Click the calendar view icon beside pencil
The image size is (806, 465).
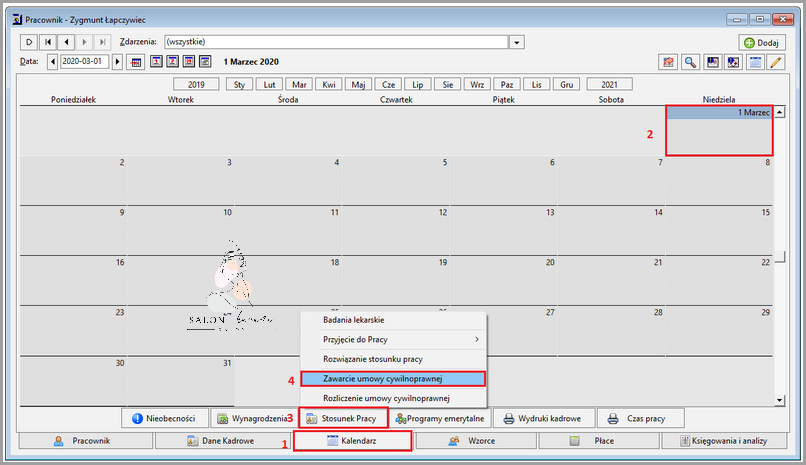tap(757, 62)
